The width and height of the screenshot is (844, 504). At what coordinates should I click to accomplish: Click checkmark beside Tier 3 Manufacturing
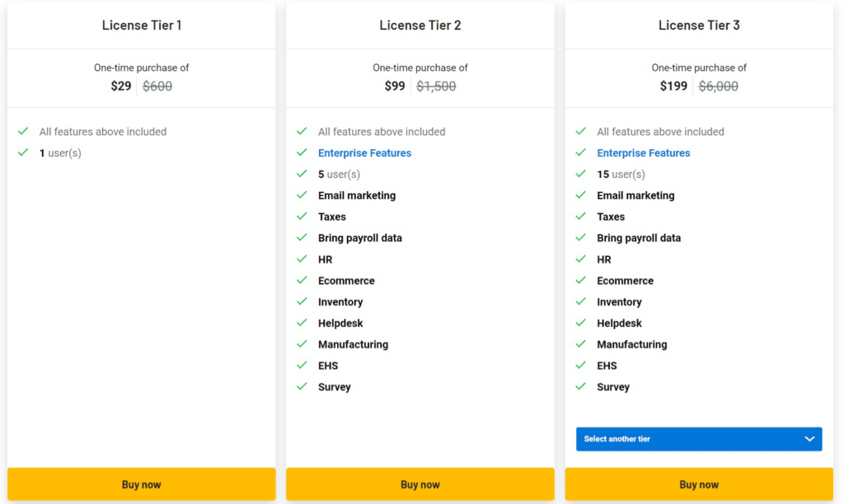tap(580, 344)
